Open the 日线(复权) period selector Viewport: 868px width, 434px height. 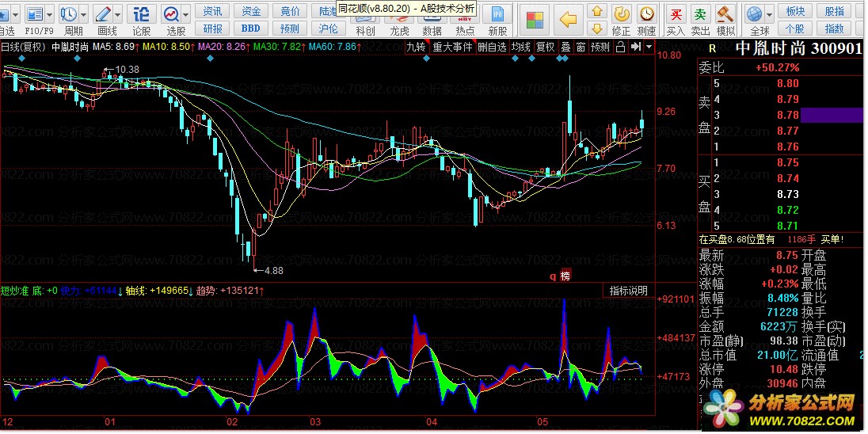[24, 47]
